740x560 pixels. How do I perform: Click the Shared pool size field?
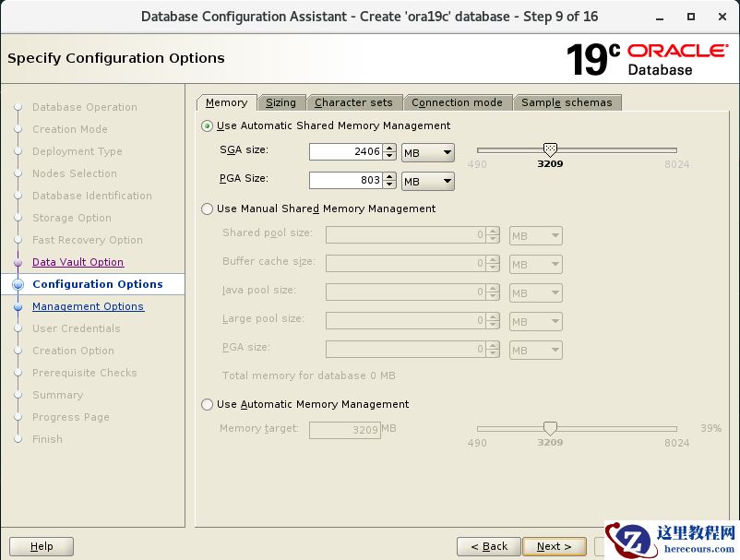coord(406,235)
